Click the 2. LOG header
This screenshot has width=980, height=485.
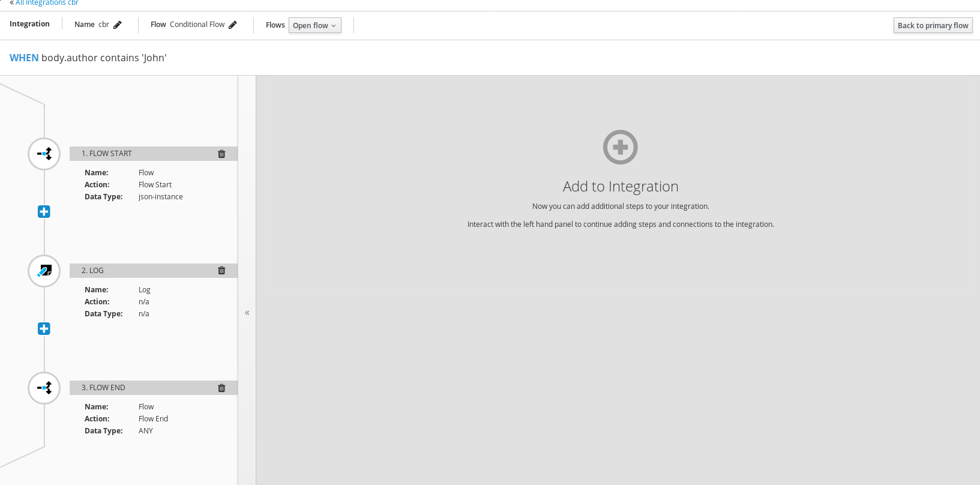[154, 271]
